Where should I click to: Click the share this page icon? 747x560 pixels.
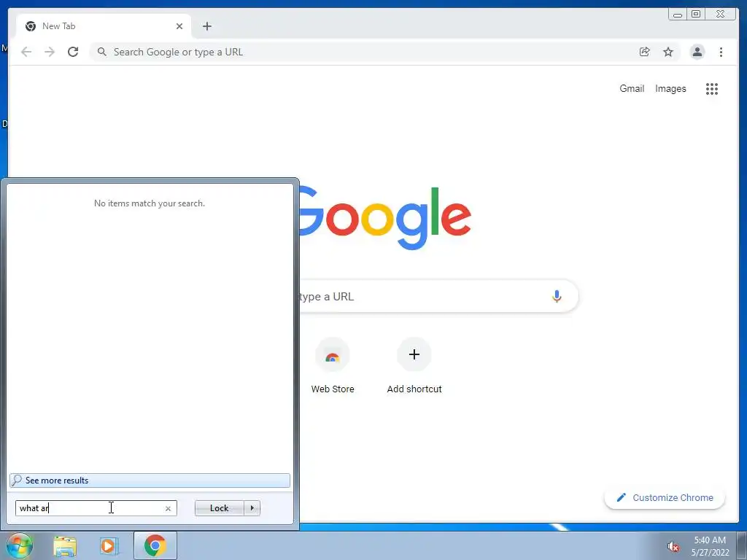tap(645, 52)
